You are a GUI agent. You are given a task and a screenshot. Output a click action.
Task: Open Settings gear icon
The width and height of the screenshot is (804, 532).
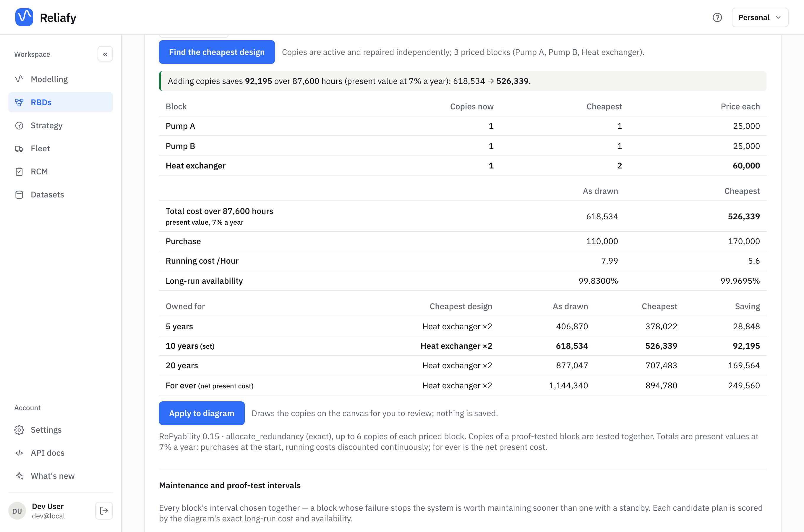[19, 430]
